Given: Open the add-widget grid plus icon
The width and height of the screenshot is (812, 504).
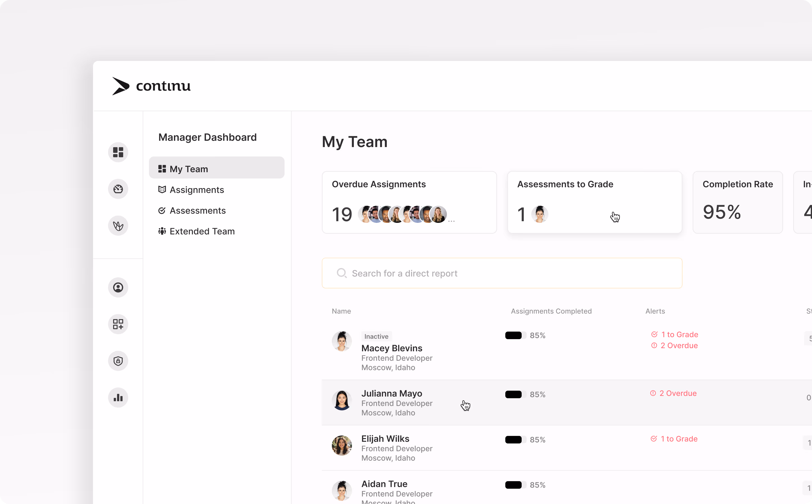Looking at the screenshot, I should [118, 324].
